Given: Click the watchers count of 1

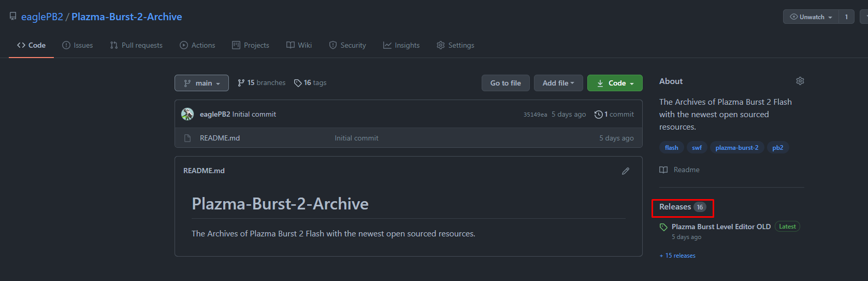Looking at the screenshot, I should tap(847, 17).
